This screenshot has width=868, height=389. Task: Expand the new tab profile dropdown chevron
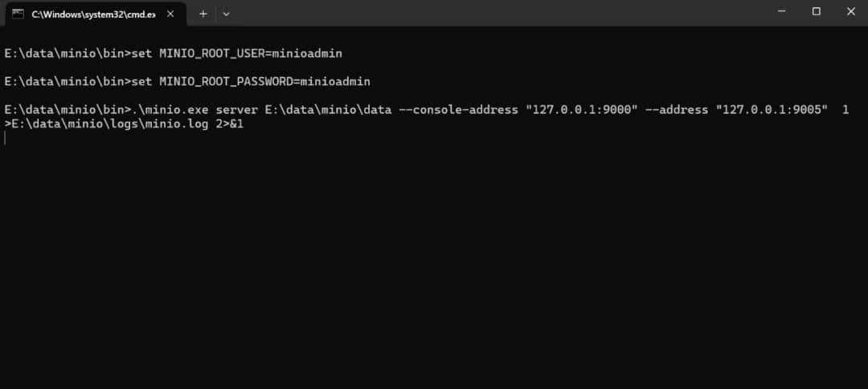226,14
